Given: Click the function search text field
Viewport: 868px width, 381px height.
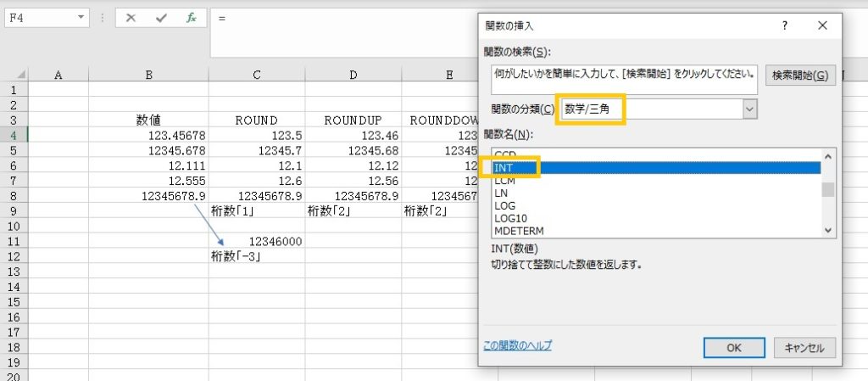Looking at the screenshot, I should click(623, 75).
